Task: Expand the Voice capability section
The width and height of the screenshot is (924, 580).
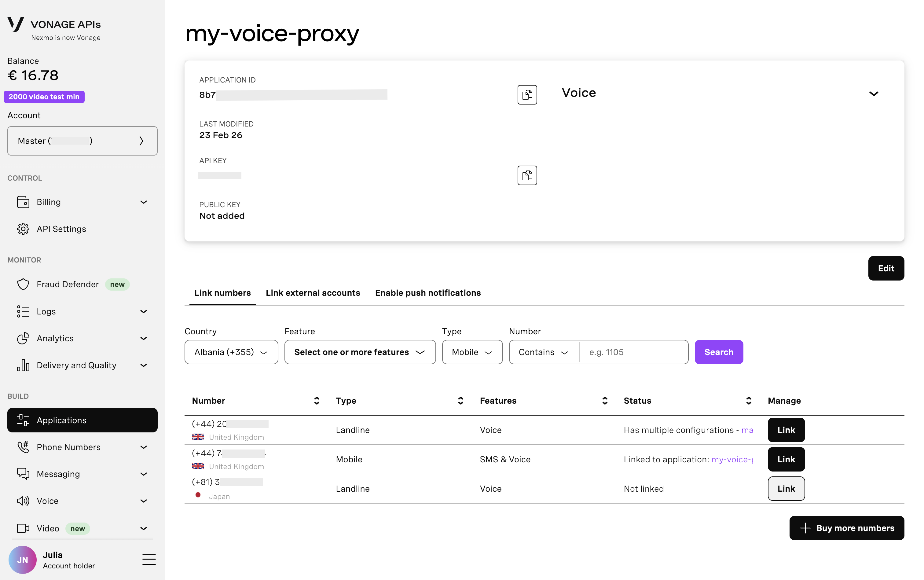Action: tap(873, 93)
